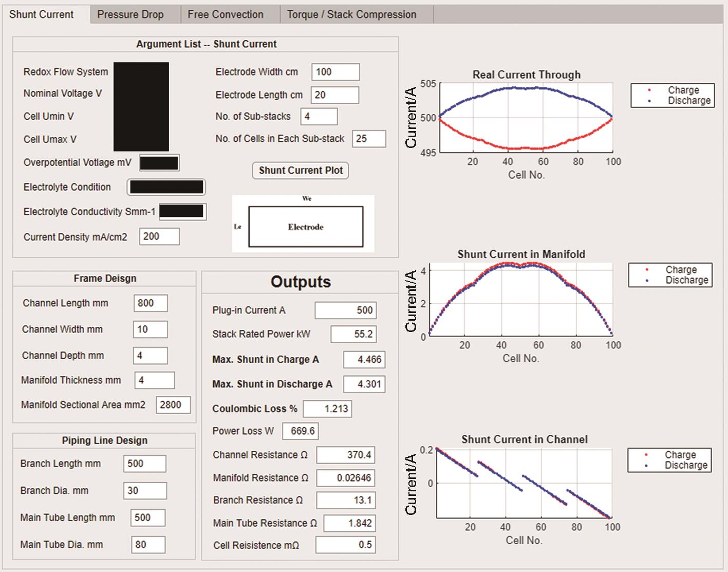This screenshot has height=572, width=728.
Task: Click the Shunt Current in Channel plot
Action: coord(523,483)
